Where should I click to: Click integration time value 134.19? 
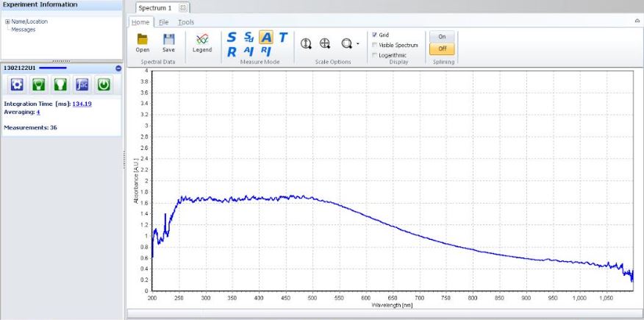[x=82, y=104]
